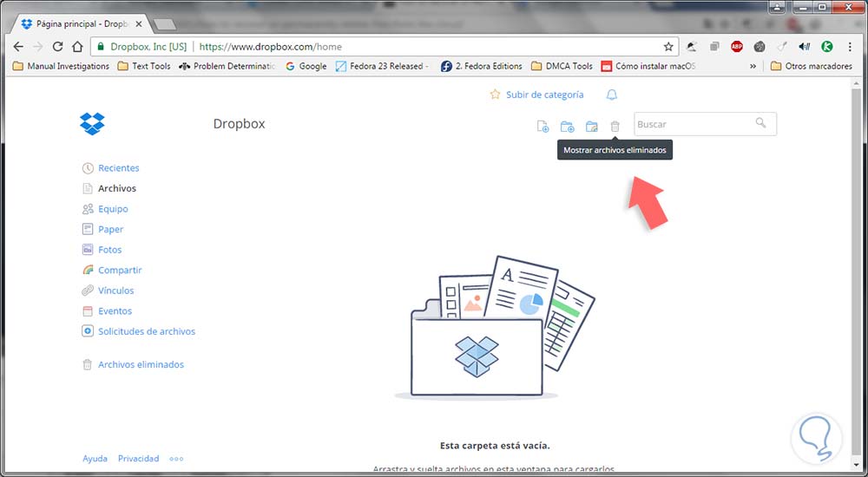
Task: Click the Dropbox logo in the sidebar
Action: pyautogui.click(x=92, y=123)
